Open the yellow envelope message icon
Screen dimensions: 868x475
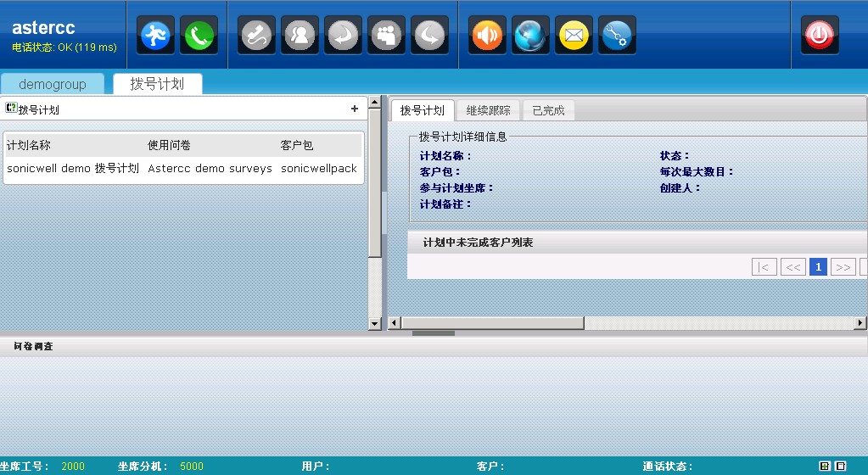pos(574,36)
